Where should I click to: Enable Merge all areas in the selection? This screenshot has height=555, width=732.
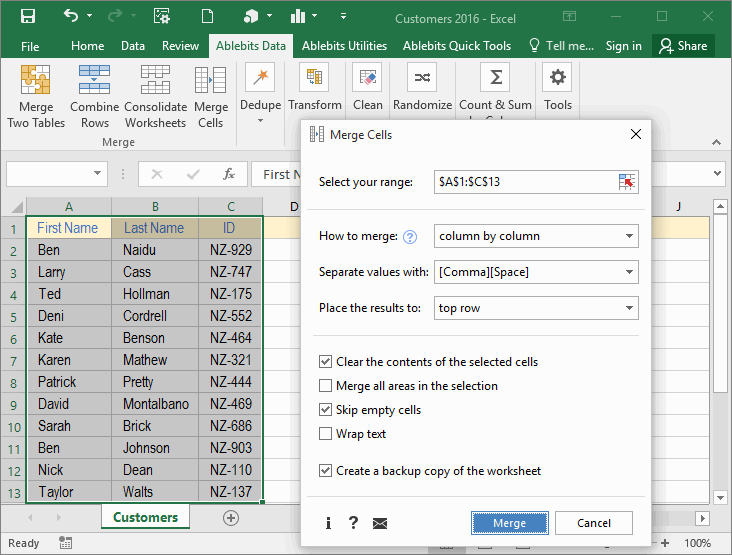click(x=326, y=385)
